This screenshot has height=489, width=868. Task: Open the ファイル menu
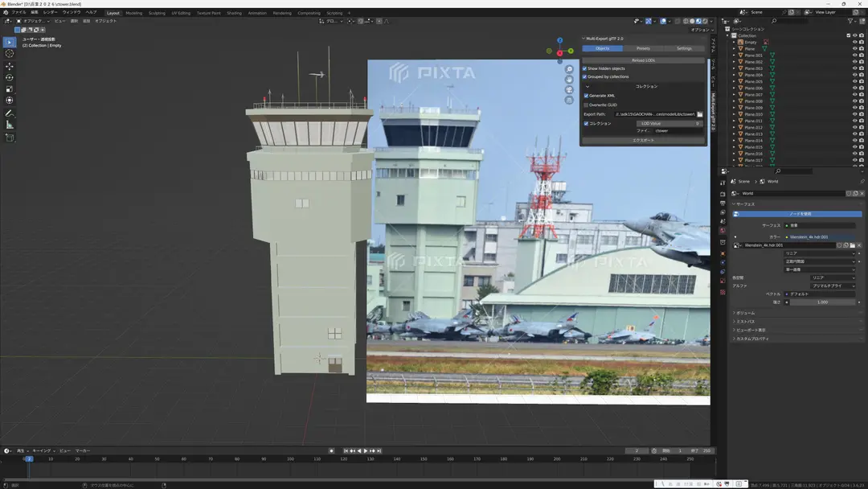pyautogui.click(x=18, y=12)
